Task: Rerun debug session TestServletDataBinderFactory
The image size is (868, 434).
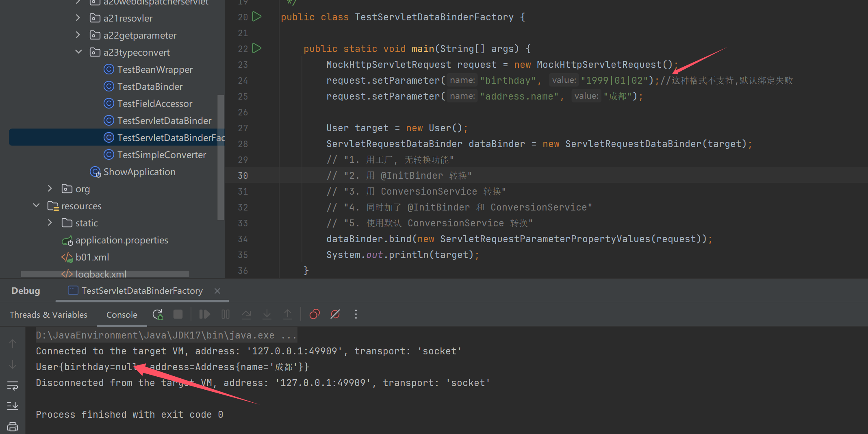Action: (157, 314)
